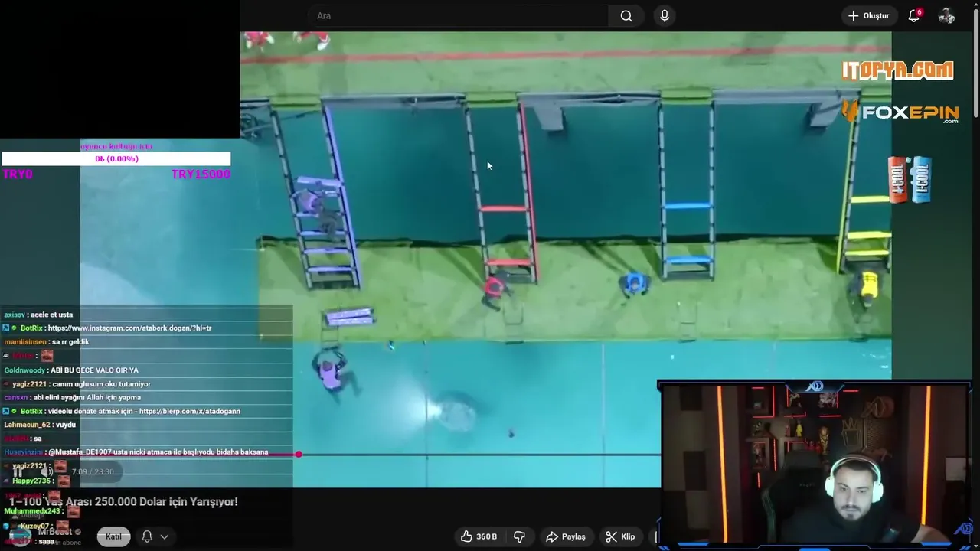
Task: Pause the video with player pause button
Action: click(x=18, y=471)
